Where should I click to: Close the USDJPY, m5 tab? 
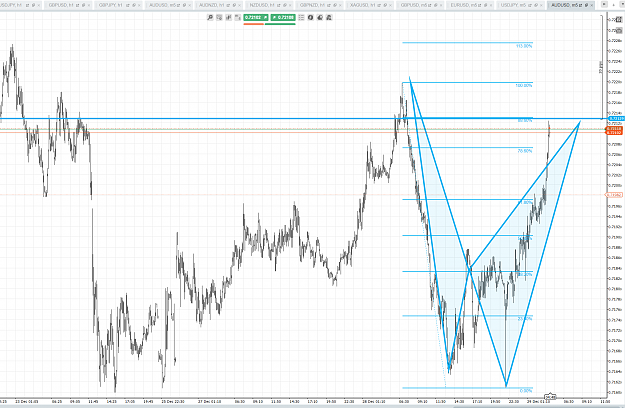click(541, 5)
